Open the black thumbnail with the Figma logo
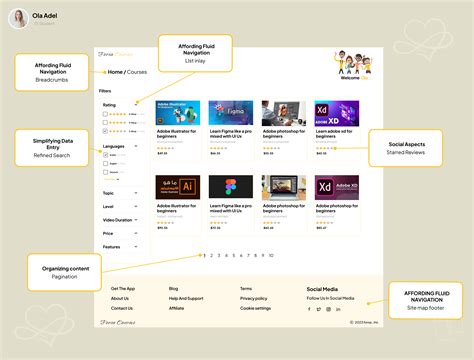 [x=231, y=187]
